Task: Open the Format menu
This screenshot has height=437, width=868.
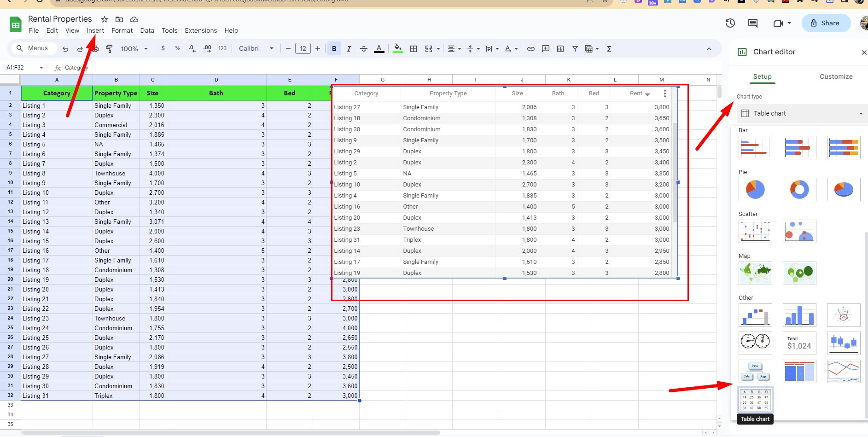Action: pyautogui.click(x=122, y=30)
